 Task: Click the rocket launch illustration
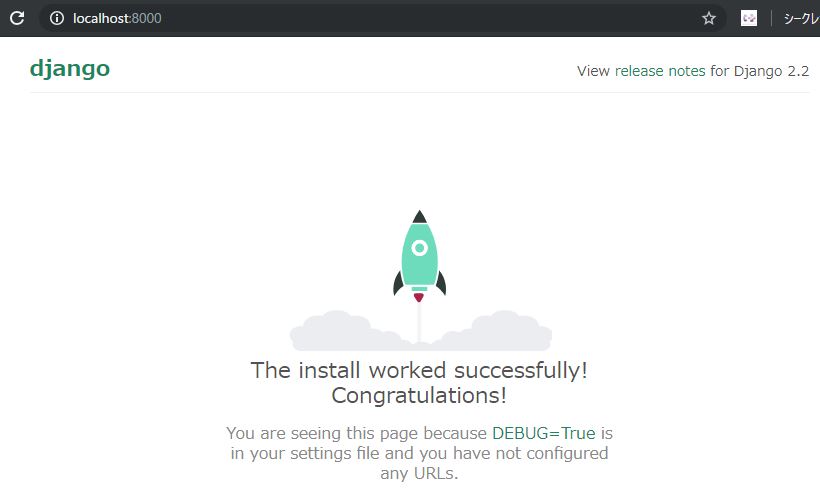420,280
